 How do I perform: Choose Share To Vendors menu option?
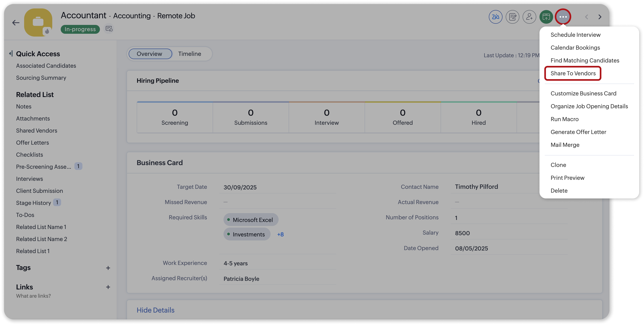(573, 73)
